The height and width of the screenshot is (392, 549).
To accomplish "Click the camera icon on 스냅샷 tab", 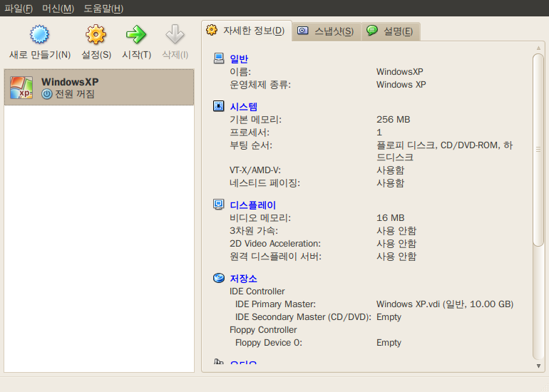I will coord(303,31).
